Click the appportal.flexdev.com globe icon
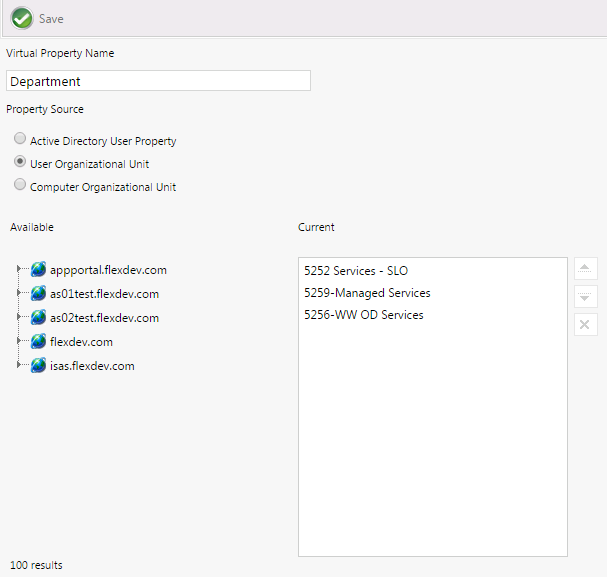This screenshot has height=577, width=607. pyautogui.click(x=39, y=269)
